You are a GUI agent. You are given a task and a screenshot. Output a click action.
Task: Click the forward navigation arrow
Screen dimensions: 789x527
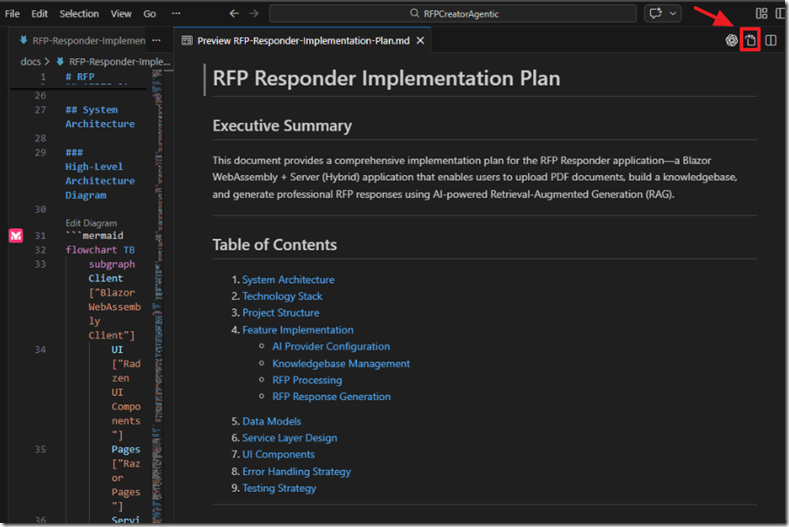[253, 14]
